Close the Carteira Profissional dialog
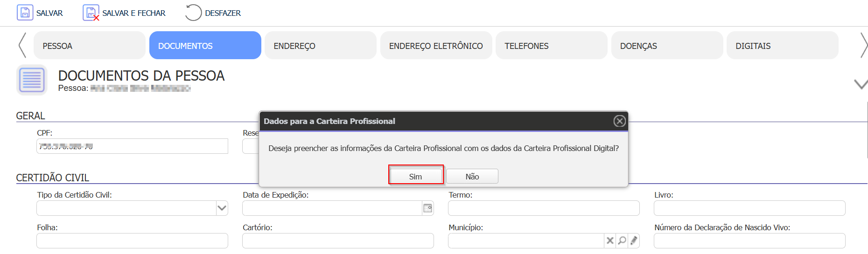This screenshot has height=254, width=868. (619, 121)
